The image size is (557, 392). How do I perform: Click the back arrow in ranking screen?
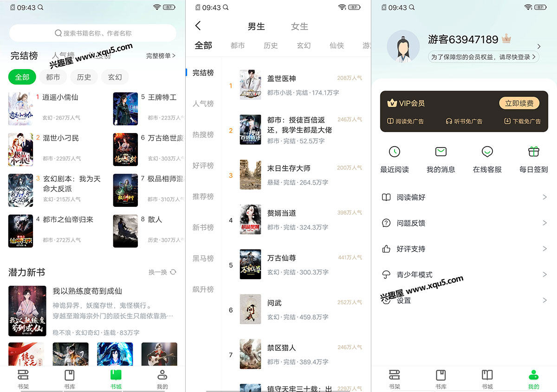pos(198,26)
